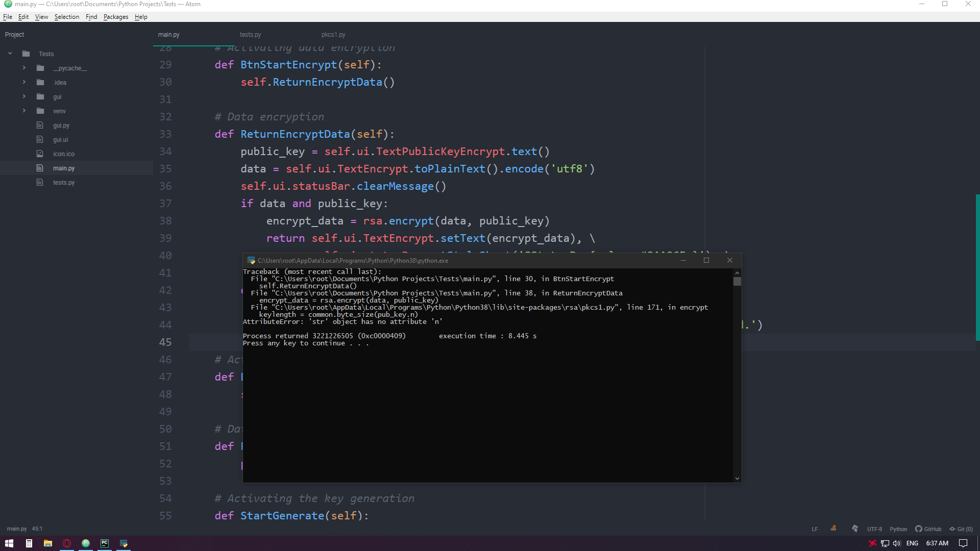Open the File menu
Screen dimensions: 980x551
coord(8,17)
